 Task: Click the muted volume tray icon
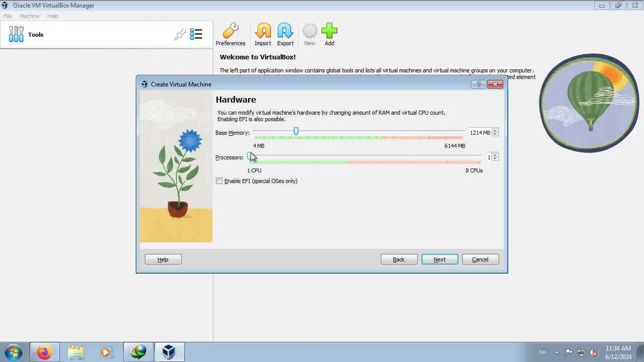click(x=594, y=352)
